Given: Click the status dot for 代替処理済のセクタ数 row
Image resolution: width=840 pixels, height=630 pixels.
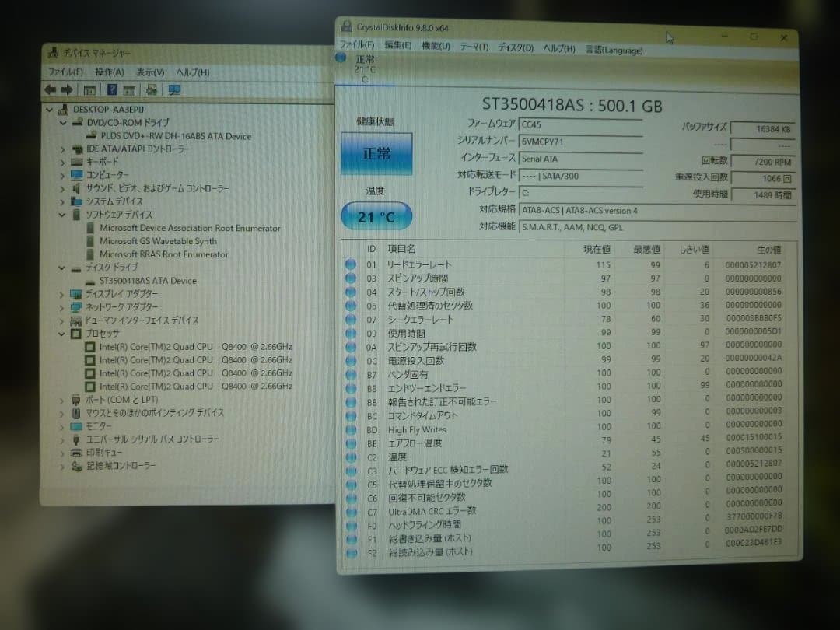Looking at the screenshot, I should [351, 306].
